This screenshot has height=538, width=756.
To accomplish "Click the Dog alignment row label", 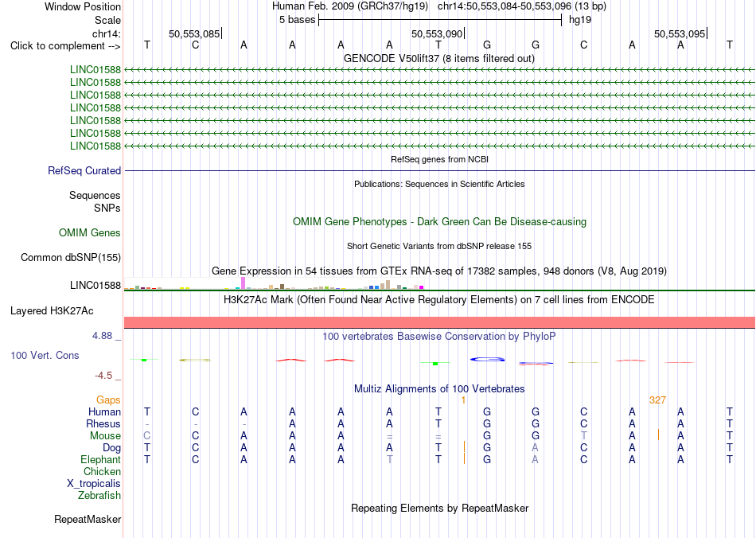I will pos(111,448).
